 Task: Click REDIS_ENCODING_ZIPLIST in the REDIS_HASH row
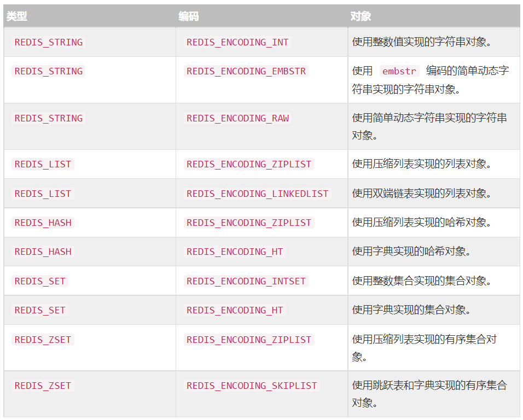click(x=249, y=223)
